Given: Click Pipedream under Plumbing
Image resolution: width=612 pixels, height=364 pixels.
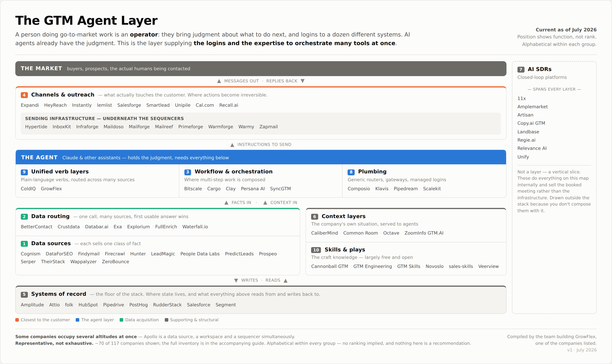Looking at the screenshot, I should click(x=406, y=189).
